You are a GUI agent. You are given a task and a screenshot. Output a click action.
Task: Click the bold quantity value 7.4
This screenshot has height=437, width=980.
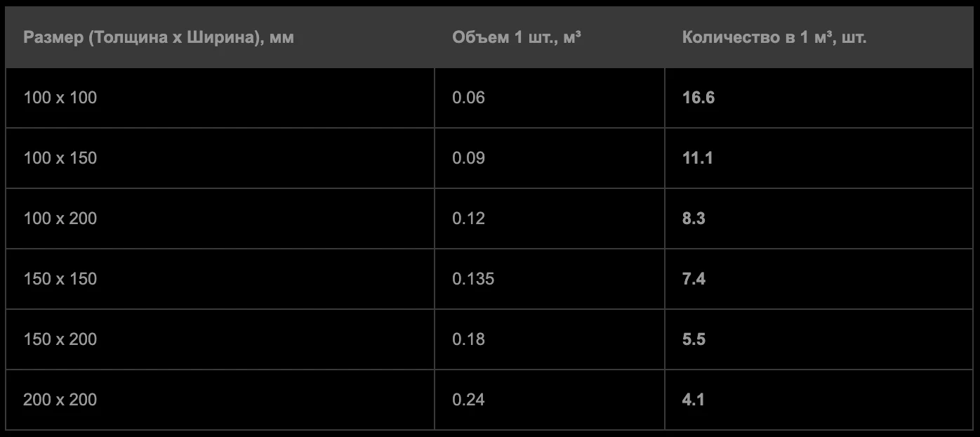pos(694,279)
